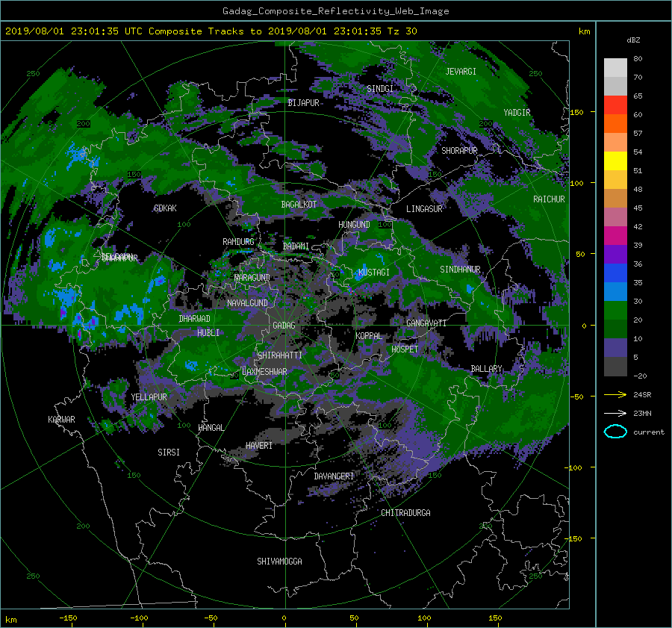This screenshot has width=672, height=628.
Task: Click the -100 right axis tick label
Action: tap(575, 467)
